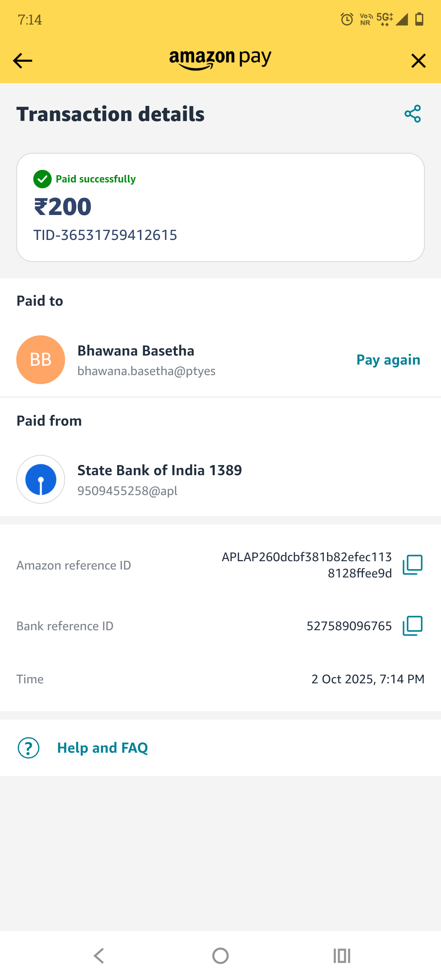
Task: Tap the green Paid successfully checkmark
Action: point(42,179)
